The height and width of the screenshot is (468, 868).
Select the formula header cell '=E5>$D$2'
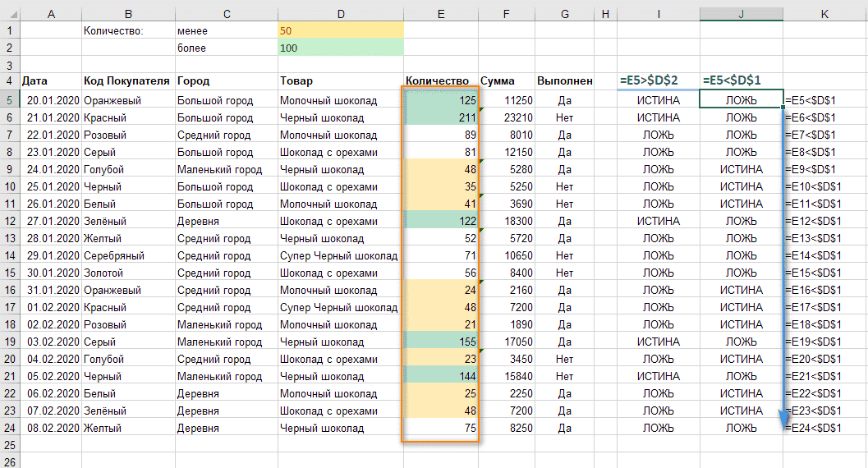(x=659, y=80)
